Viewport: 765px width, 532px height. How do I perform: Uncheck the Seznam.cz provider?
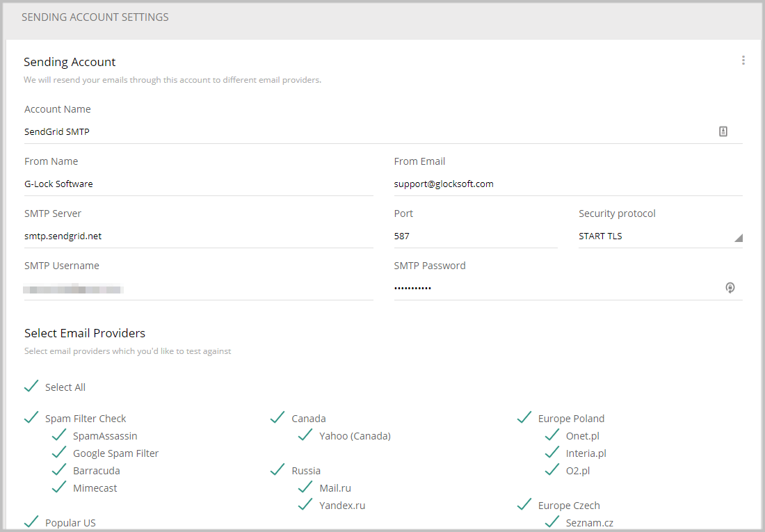[551, 522]
